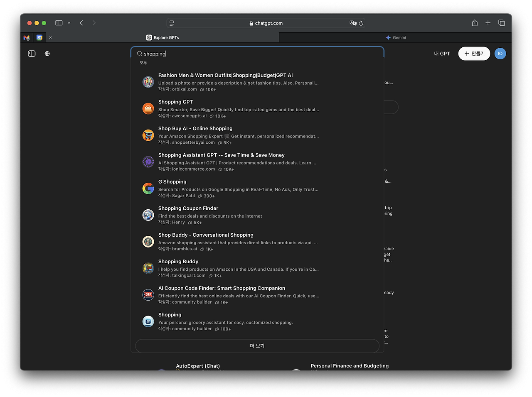532x397 pixels.
Task: Click the "작성자: shopbetterbyai.com" author text
Action: click(x=187, y=142)
